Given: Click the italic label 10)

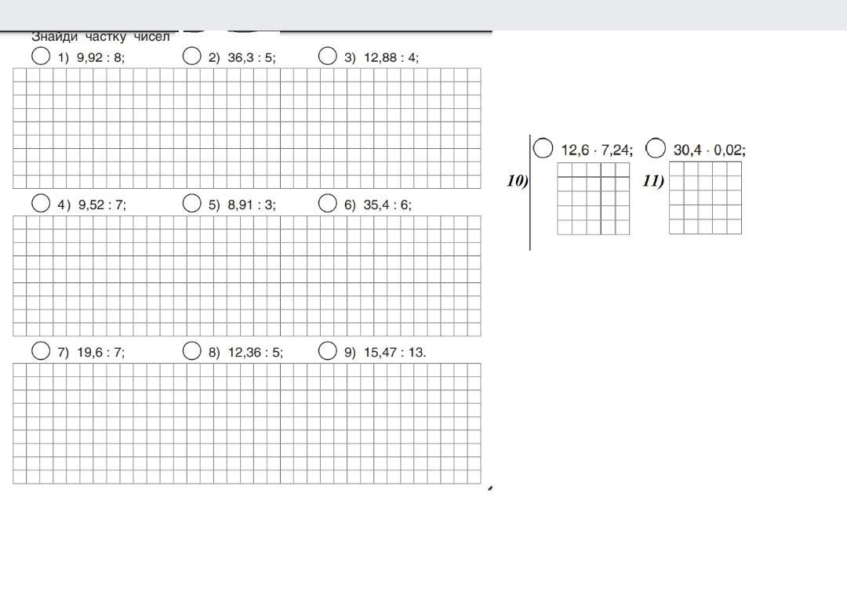Looking at the screenshot, I should pyautogui.click(x=517, y=180).
